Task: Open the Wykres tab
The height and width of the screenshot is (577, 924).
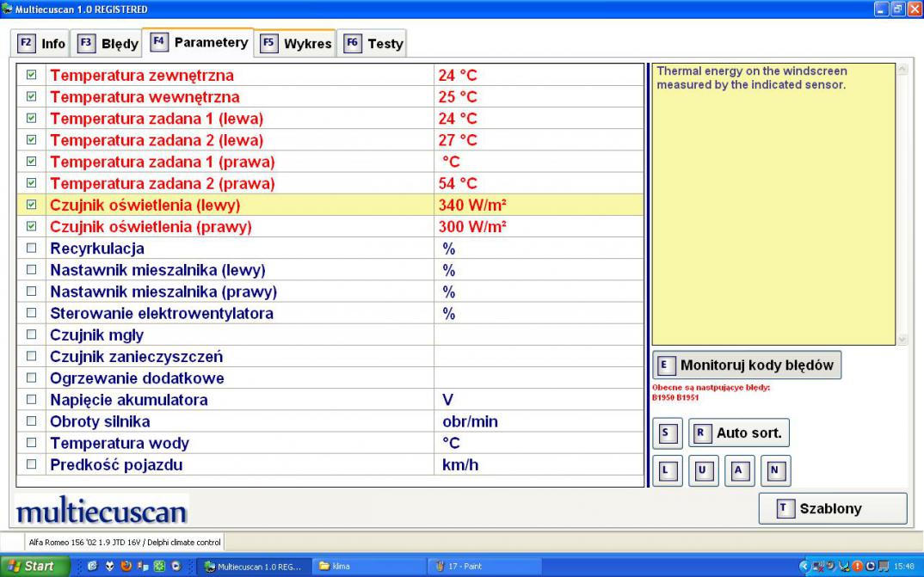Action: click(297, 43)
